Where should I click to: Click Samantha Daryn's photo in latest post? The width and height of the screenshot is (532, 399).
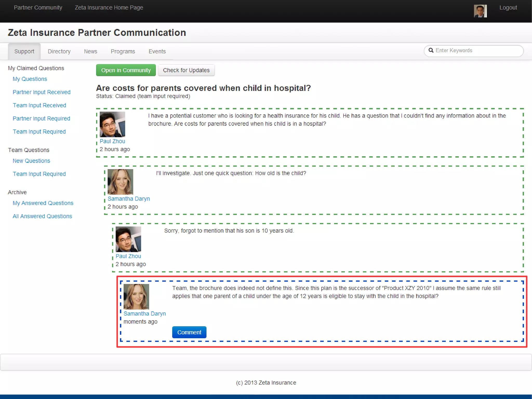coord(136,297)
